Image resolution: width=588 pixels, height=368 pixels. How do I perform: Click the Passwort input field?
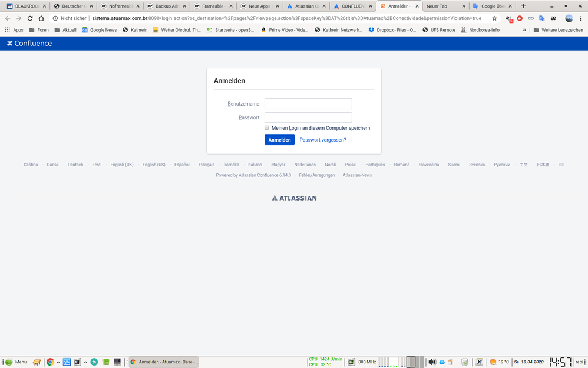[308, 117]
